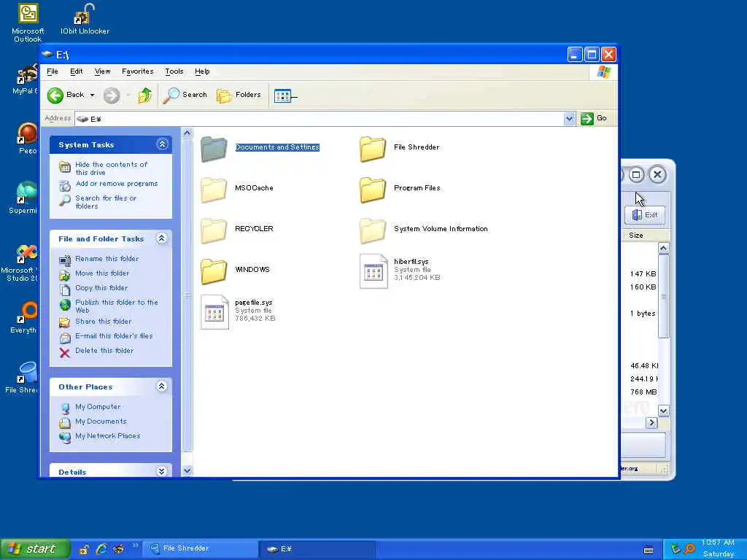Go up one folder level
The width and height of the screenshot is (747, 560).
[x=145, y=96]
